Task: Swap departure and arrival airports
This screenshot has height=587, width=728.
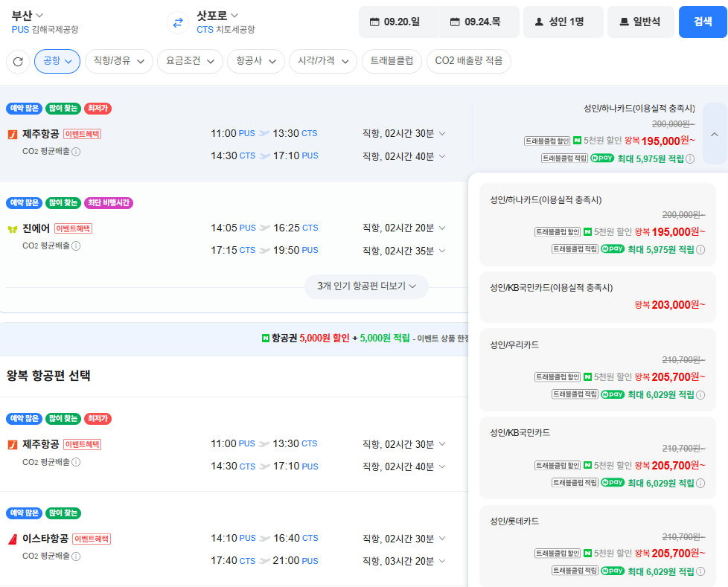Action: pyautogui.click(x=178, y=22)
